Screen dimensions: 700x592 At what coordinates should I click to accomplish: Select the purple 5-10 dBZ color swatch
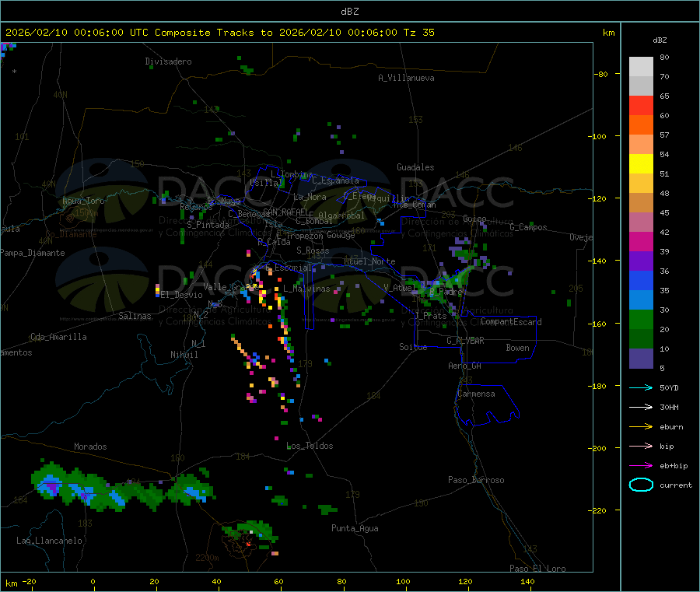641,359
